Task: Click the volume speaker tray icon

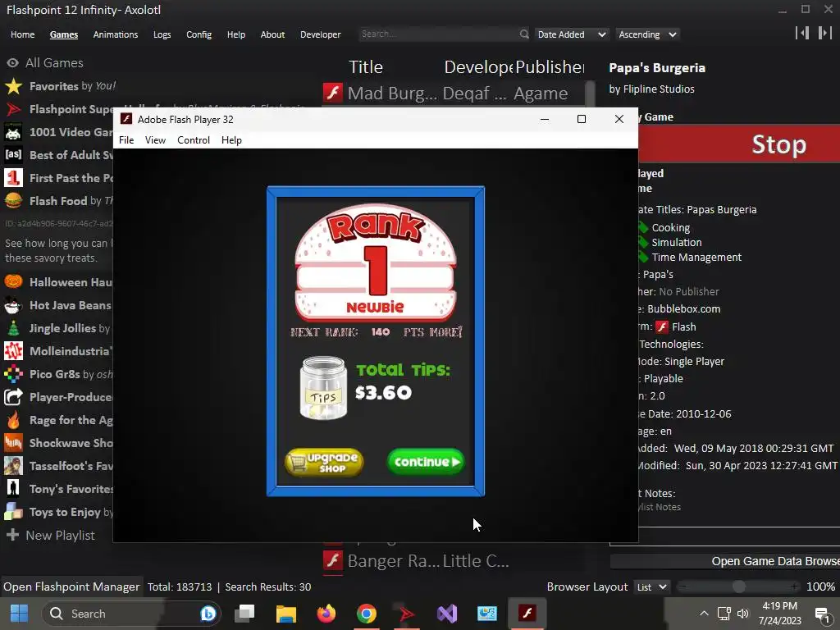Action: pos(742,614)
